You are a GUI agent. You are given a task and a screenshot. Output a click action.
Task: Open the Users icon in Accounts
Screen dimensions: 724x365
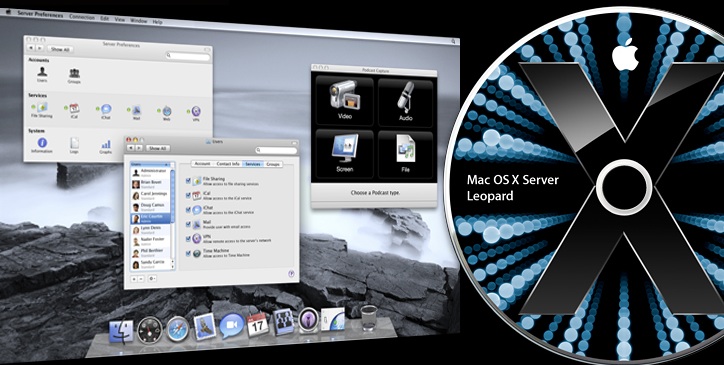pos(42,73)
